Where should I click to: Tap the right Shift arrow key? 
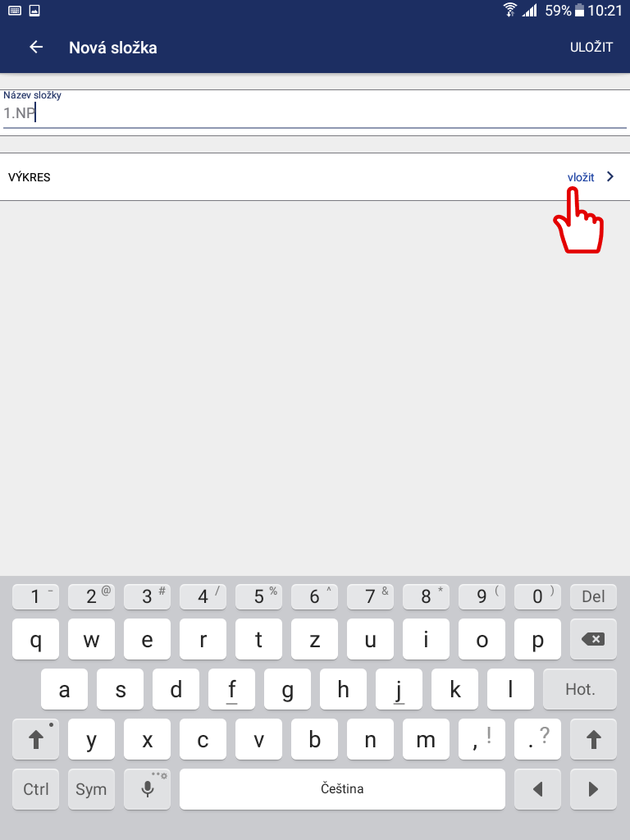(x=593, y=739)
